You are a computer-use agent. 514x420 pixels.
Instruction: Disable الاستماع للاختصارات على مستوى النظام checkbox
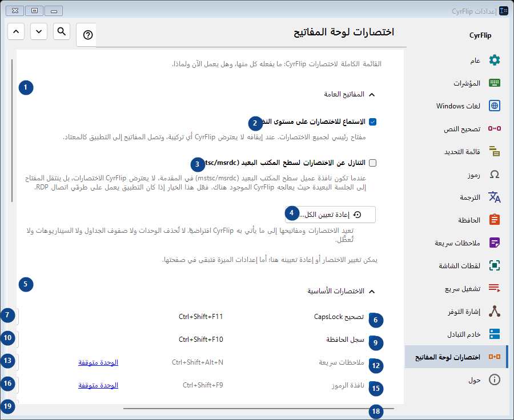tap(373, 122)
